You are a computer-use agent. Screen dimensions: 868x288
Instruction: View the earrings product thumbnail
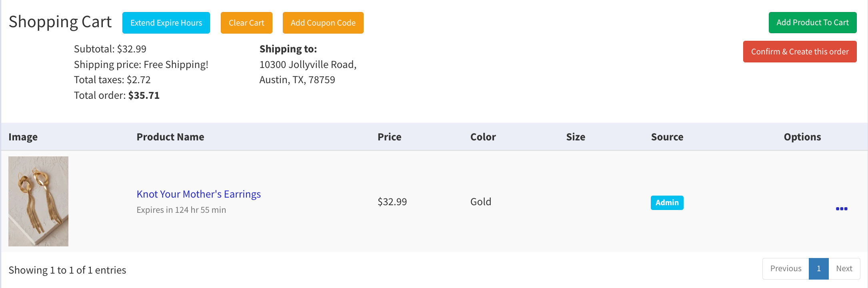pos(38,201)
